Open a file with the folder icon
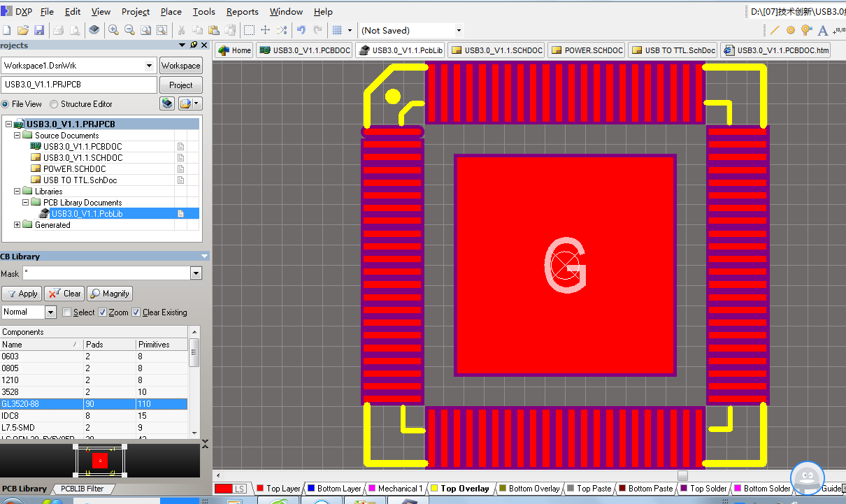 (22, 30)
